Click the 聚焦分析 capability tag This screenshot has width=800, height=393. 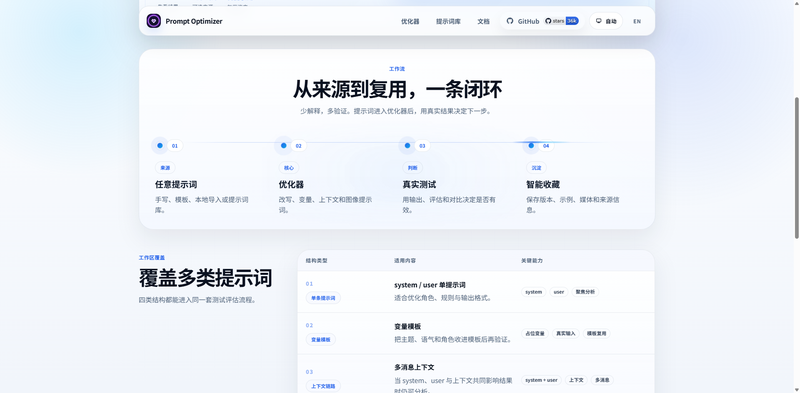click(585, 292)
